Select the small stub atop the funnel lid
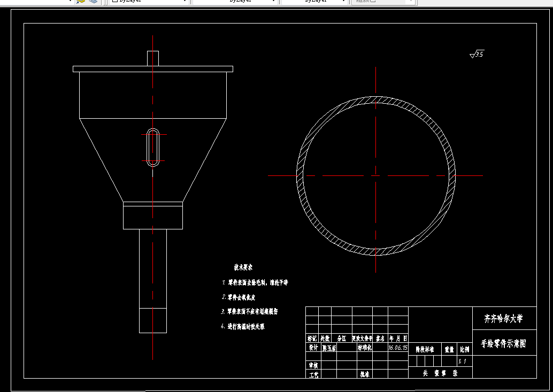The width and height of the screenshot is (553, 392). [153, 58]
